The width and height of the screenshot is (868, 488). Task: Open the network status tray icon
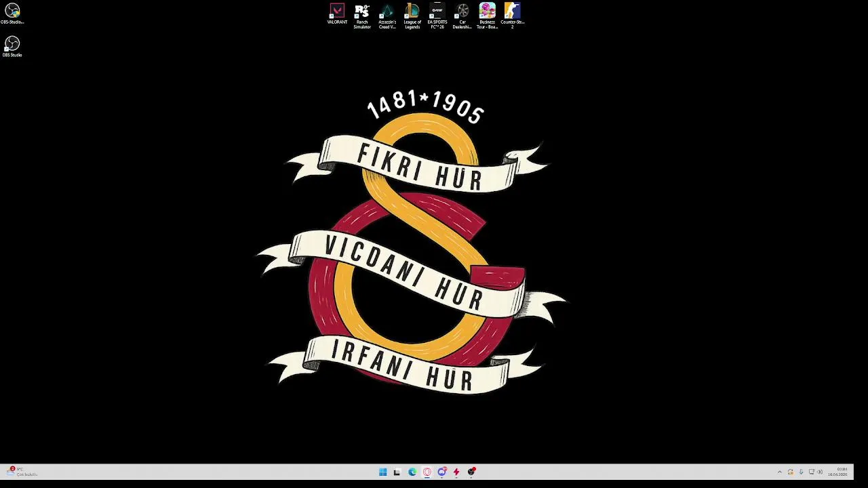coord(812,472)
